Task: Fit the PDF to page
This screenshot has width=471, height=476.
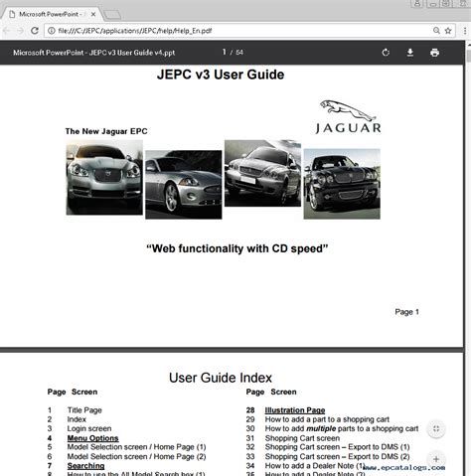Action: (x=436, y=429)
